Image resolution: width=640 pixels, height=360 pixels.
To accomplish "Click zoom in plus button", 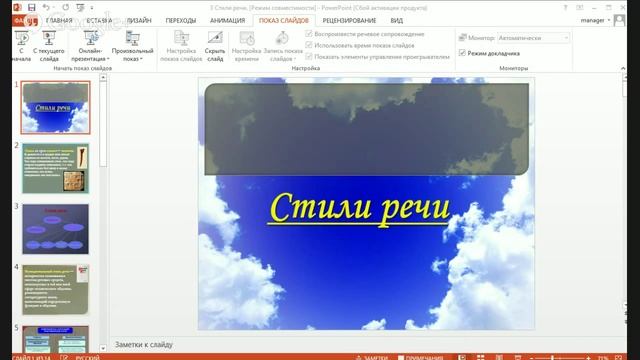I will (x=589, y=358).
